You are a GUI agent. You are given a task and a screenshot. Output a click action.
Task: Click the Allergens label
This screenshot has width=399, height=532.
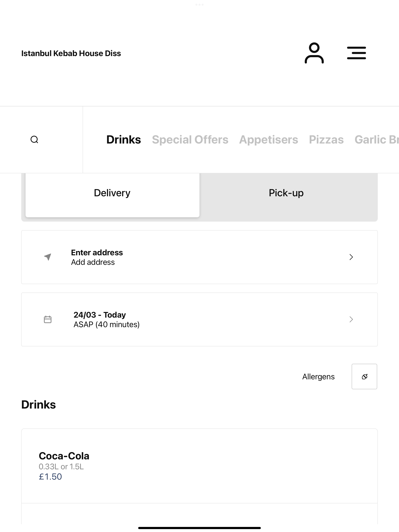(318, 377)
